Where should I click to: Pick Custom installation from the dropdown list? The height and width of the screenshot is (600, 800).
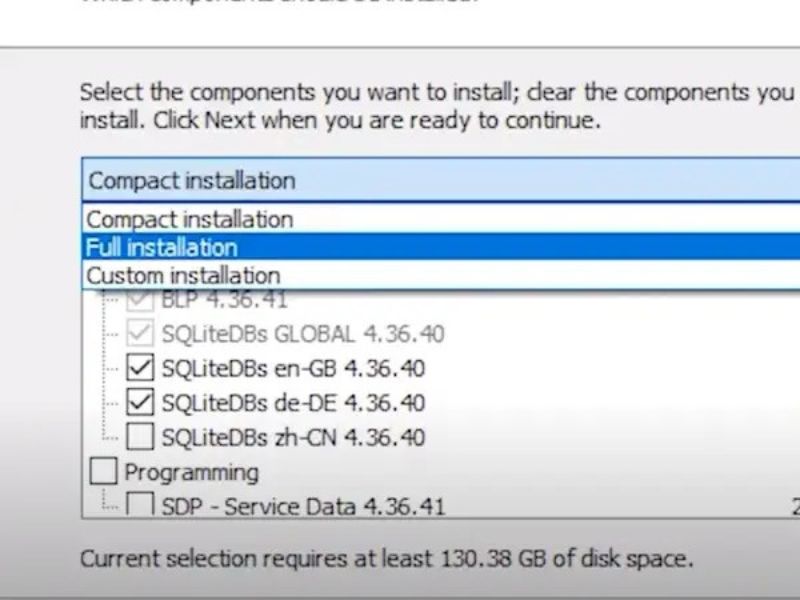click(x=183, y=275)
